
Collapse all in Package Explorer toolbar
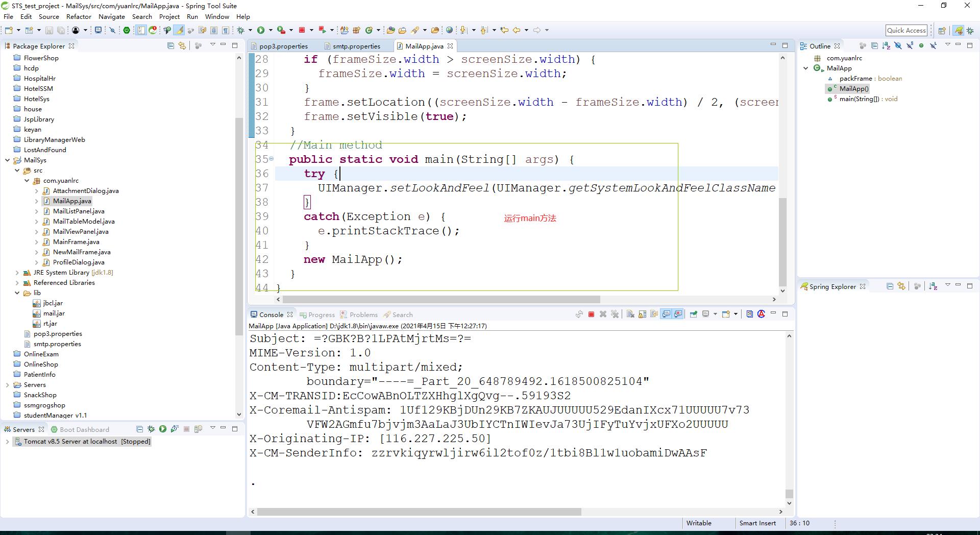pyautogui.click(x=170, y=46)
